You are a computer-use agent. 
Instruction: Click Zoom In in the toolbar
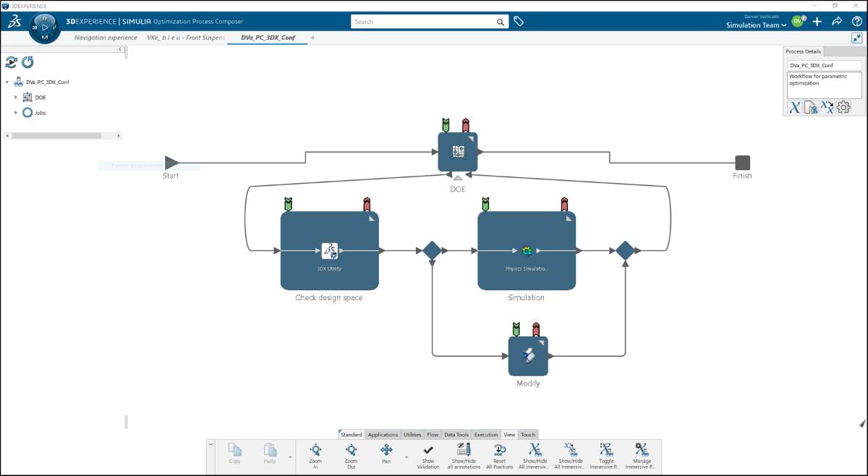pos(315,456)
